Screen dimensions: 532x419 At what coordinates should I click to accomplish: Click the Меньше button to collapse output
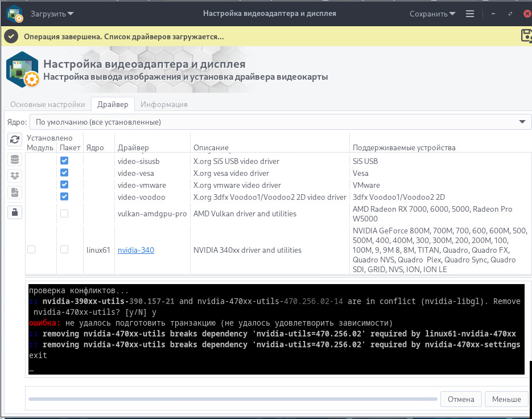pos(506,399)
